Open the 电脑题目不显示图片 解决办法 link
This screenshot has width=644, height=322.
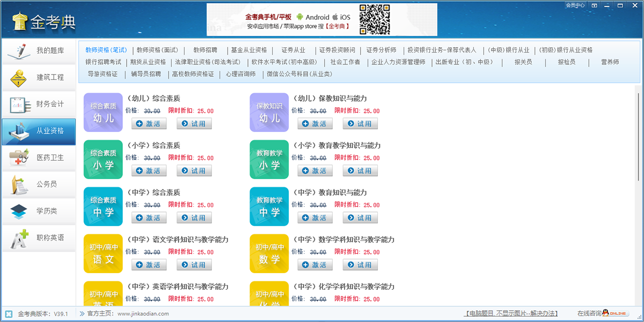tap(511, 313)
